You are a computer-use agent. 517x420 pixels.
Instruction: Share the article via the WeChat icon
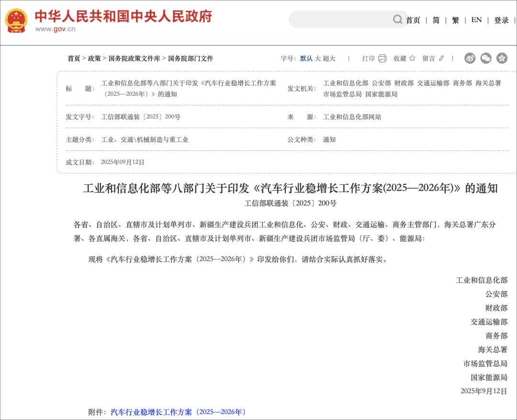point(486,58)
